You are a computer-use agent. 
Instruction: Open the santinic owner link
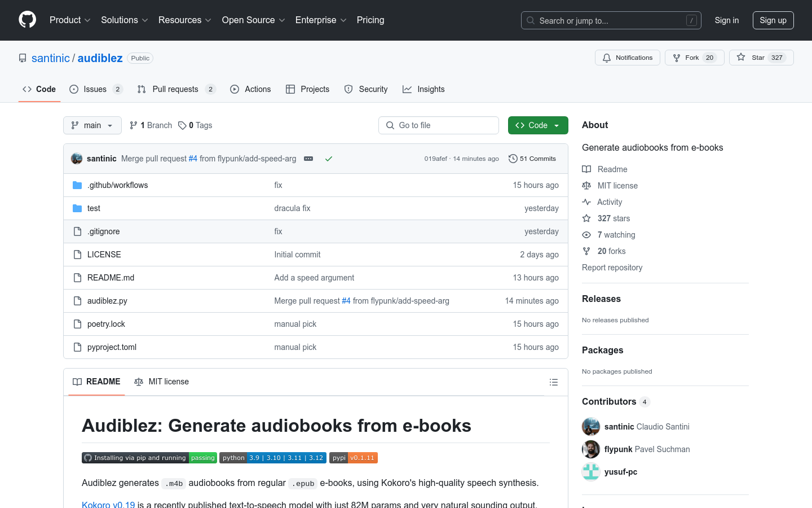51,58
